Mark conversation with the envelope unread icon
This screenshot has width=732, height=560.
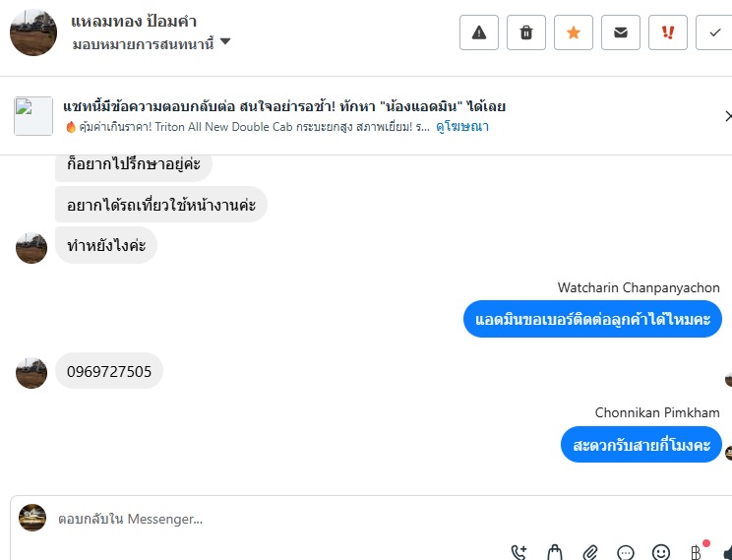[621, 32]
